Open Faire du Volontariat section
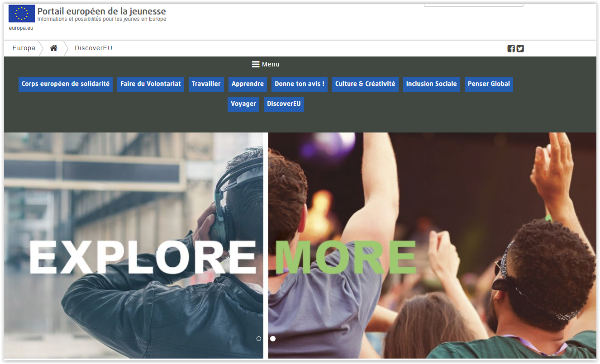 click(x=151, y=84)
